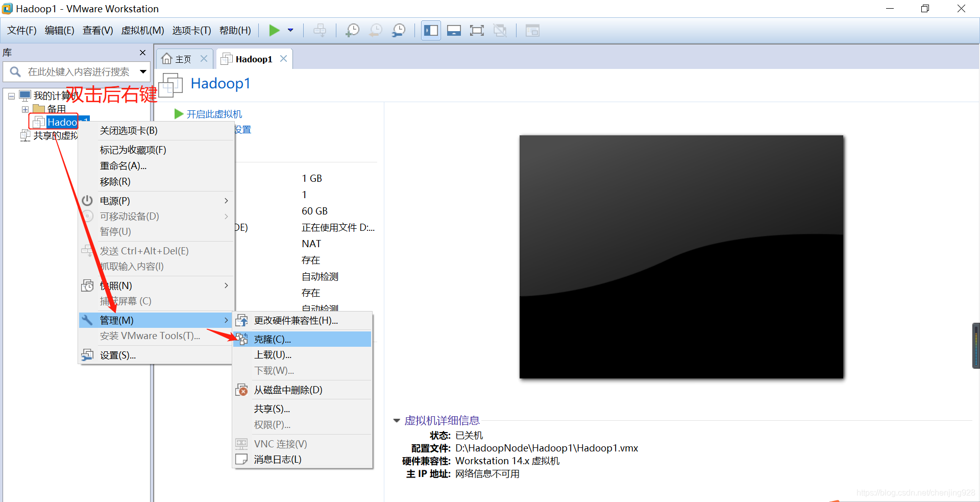Click the green power on play button
Image resolution: width=980 pixels, height=502 pixels.
(x=274, y=31)
